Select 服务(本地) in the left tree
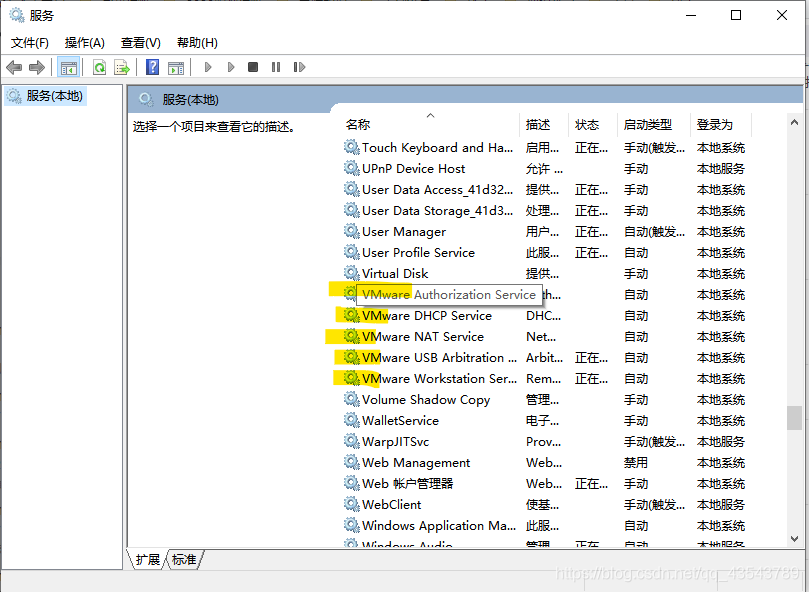The height and width of the screenshot is (592, 809). click(45, 96)
